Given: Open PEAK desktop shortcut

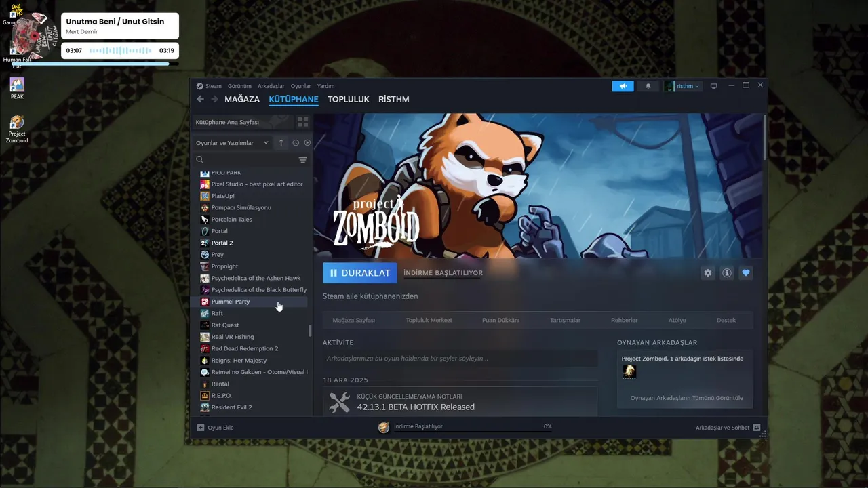Looking at the screenshot, I should (17, 88).
